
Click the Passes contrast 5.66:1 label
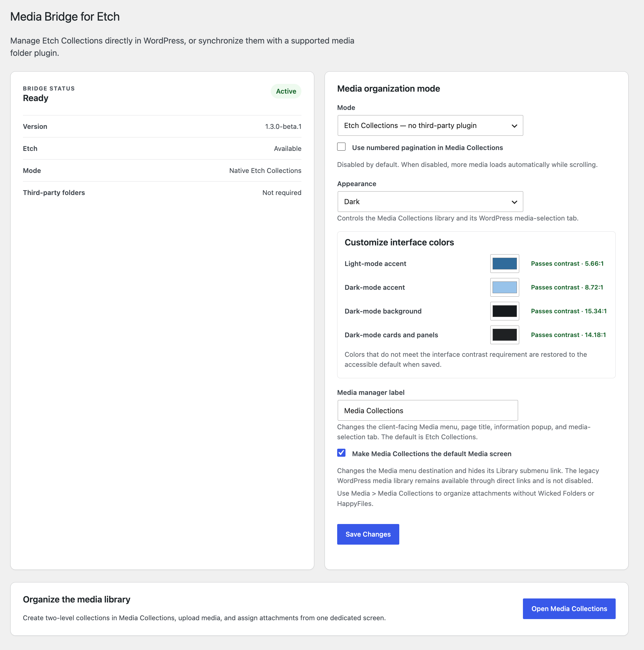tap(567, 263)
